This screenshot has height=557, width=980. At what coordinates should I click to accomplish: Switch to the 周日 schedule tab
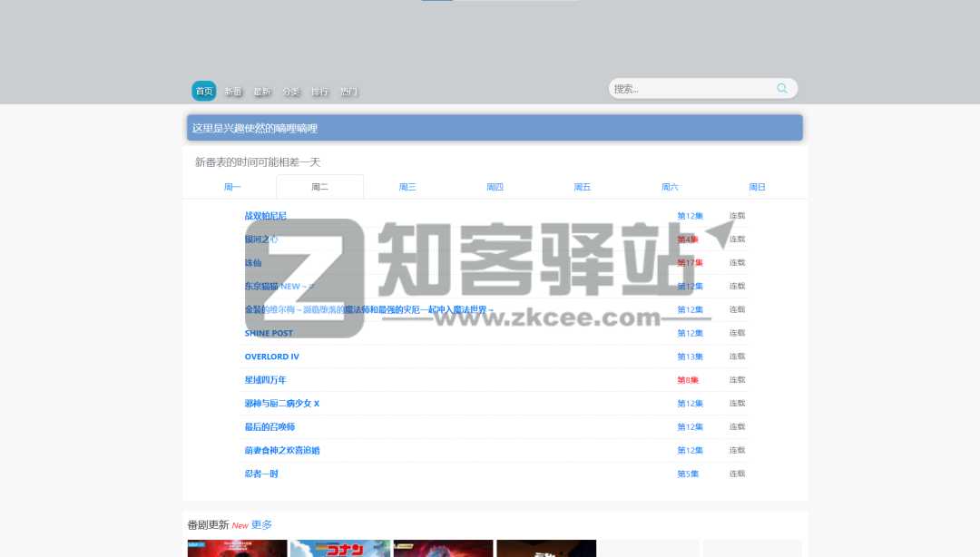tap(758, 187)
